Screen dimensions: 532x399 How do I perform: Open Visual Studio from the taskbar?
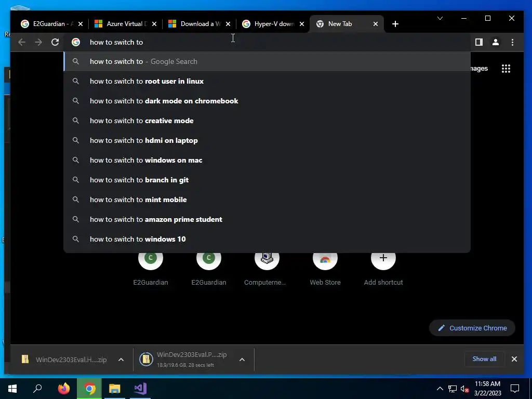click(140, 389)
